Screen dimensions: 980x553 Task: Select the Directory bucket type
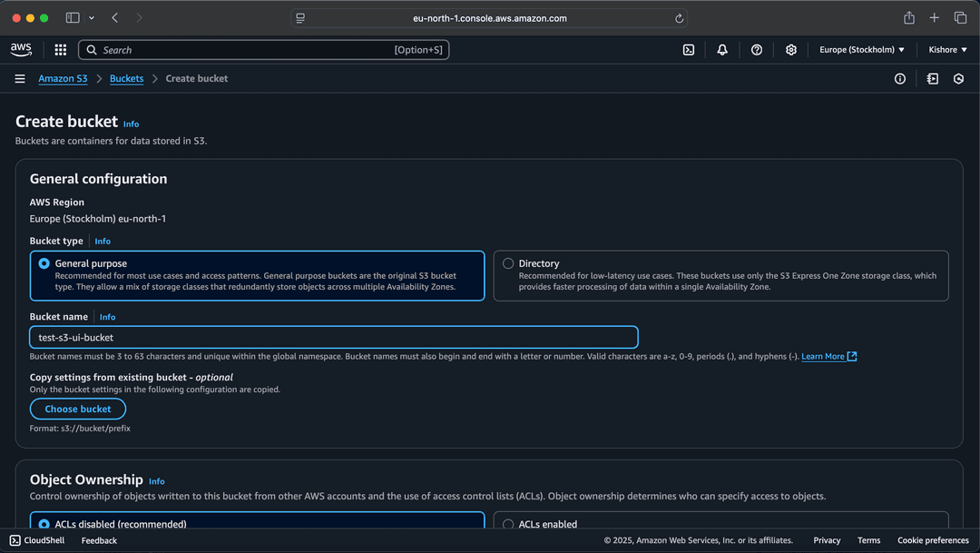508,263
